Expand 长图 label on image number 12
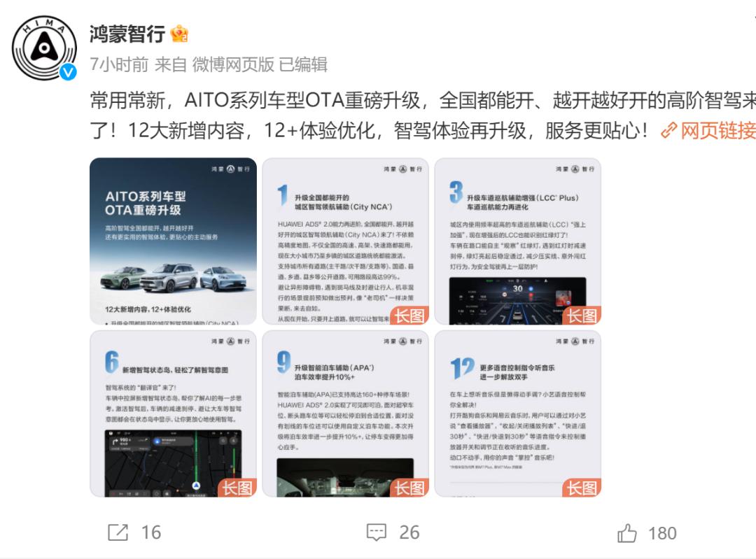The width and height of the screenshot is (756, 559). pyautogui.click(x=582, y=488)
